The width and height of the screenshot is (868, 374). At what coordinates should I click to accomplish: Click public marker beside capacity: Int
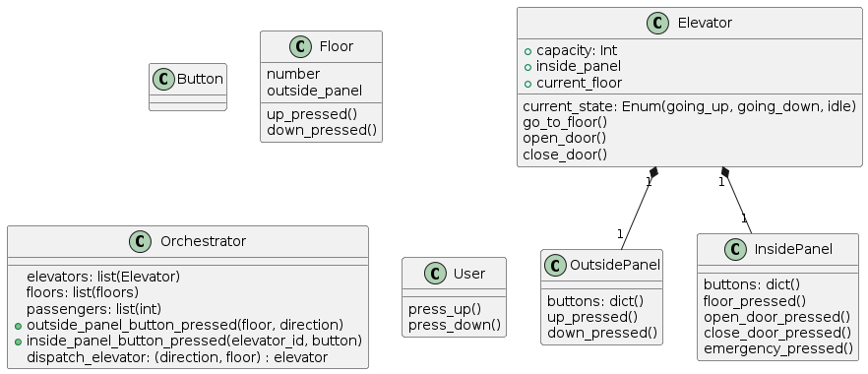point(527,51)
